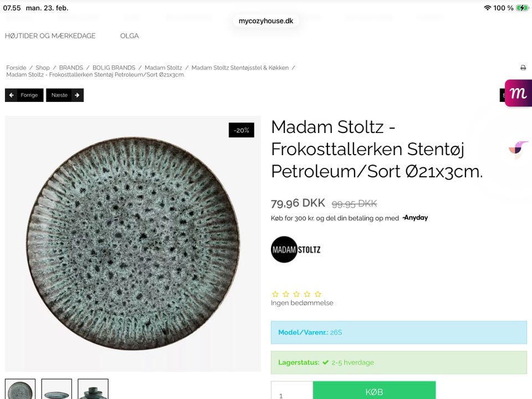The width and height of the screenshot is (532, 399).
Task: Click the print page icon
Action: [x=523, y=68]
